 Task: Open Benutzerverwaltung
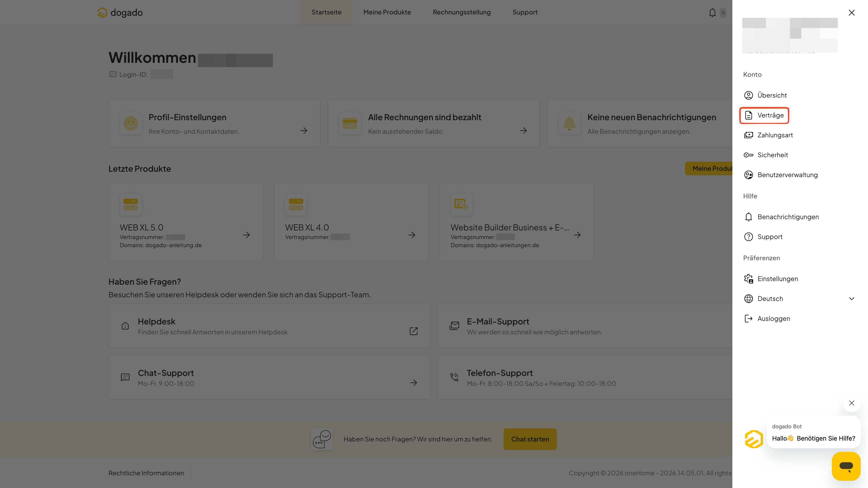tap(788, 175)
